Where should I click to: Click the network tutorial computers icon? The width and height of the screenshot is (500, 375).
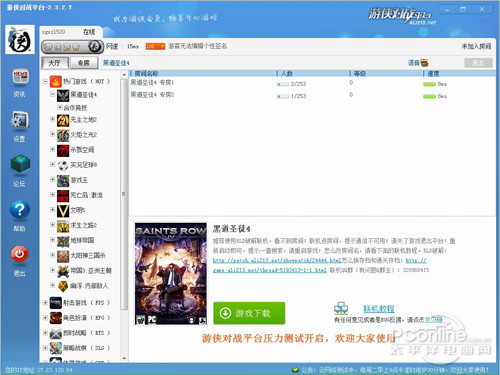[341, 308]
